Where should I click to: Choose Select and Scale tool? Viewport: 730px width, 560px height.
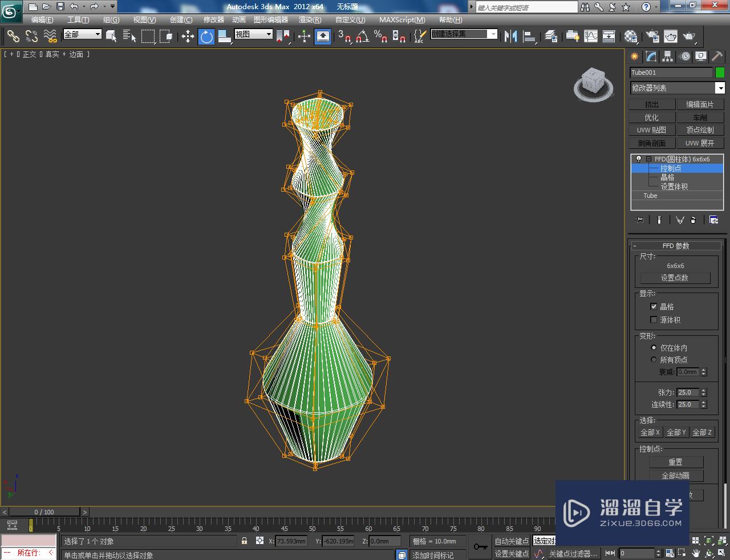[x=224, y=36]
